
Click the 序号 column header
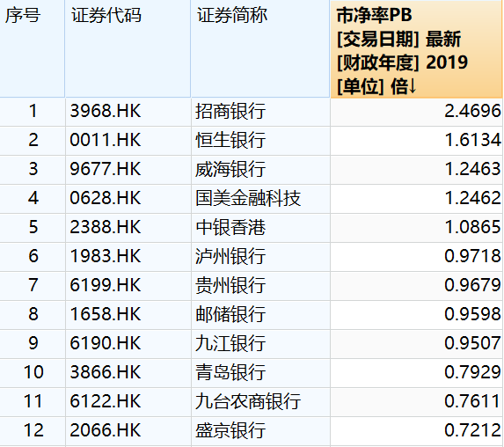(x=23, y=15)
